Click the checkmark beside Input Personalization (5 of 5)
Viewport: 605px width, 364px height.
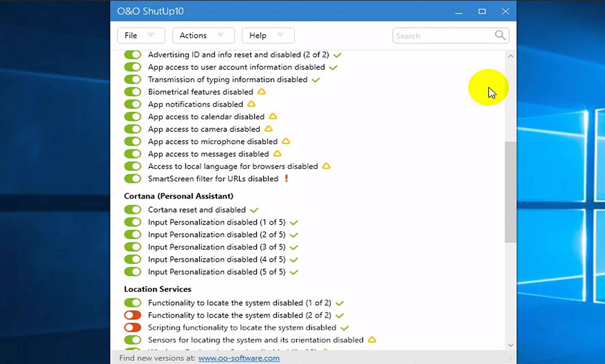[x=294, y=272]
